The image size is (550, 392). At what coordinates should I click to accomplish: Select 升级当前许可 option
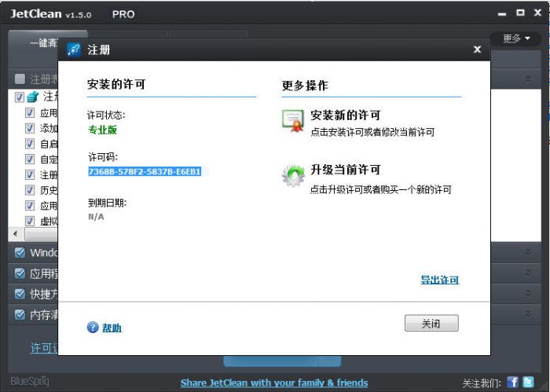click(346, 170)
